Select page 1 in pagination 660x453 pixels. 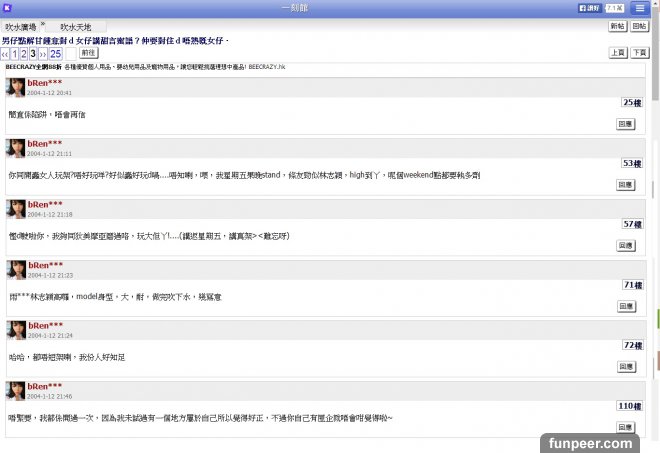pyautogui.click(x=14, y=53)
